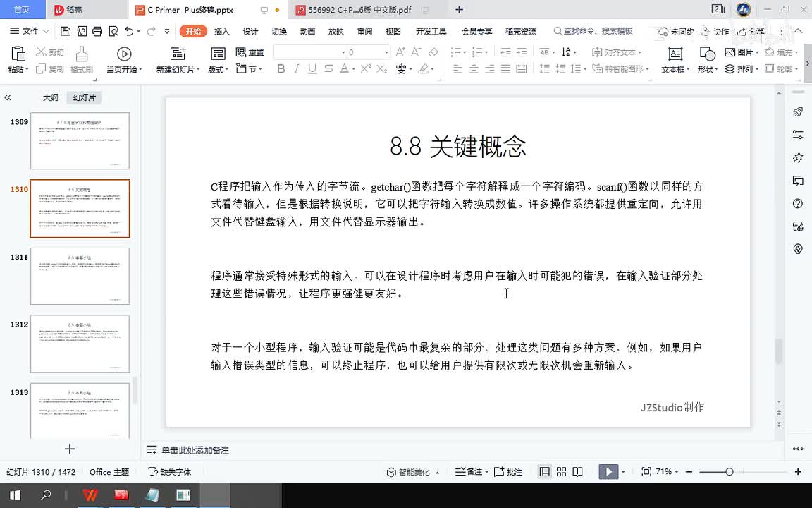Insert a Text Box icon
Viewport: 812px width, 508px height.
click(675, 54)
